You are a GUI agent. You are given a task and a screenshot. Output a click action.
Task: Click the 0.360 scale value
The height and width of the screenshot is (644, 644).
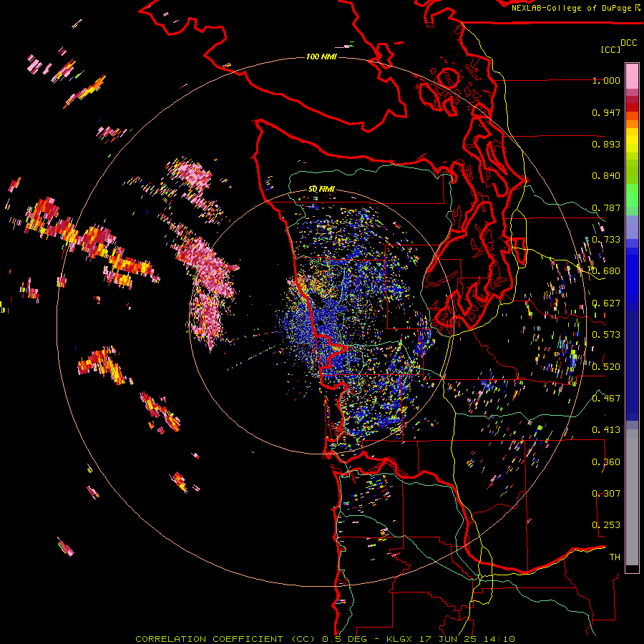606,462
